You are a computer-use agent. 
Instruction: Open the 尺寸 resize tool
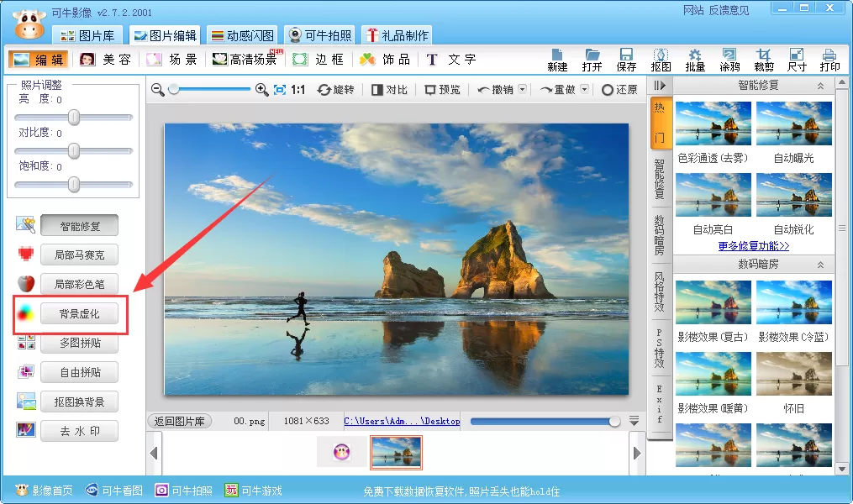797,60
